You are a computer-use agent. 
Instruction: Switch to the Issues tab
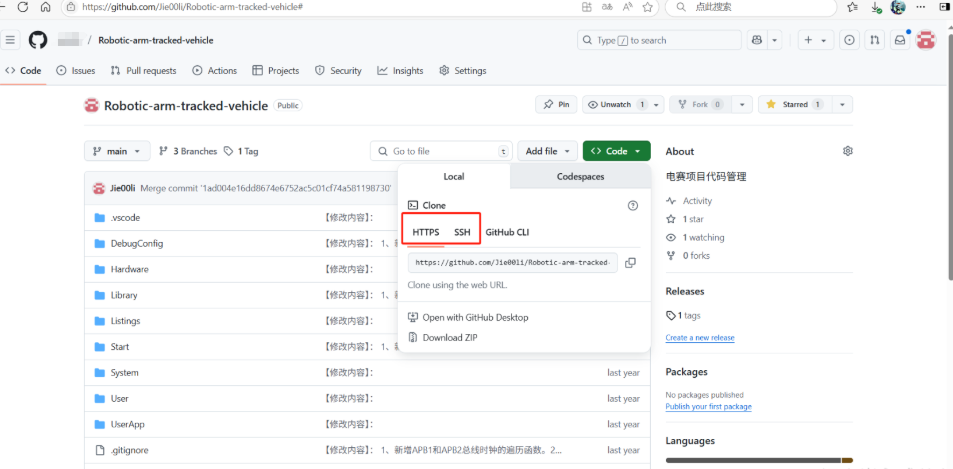76,70
